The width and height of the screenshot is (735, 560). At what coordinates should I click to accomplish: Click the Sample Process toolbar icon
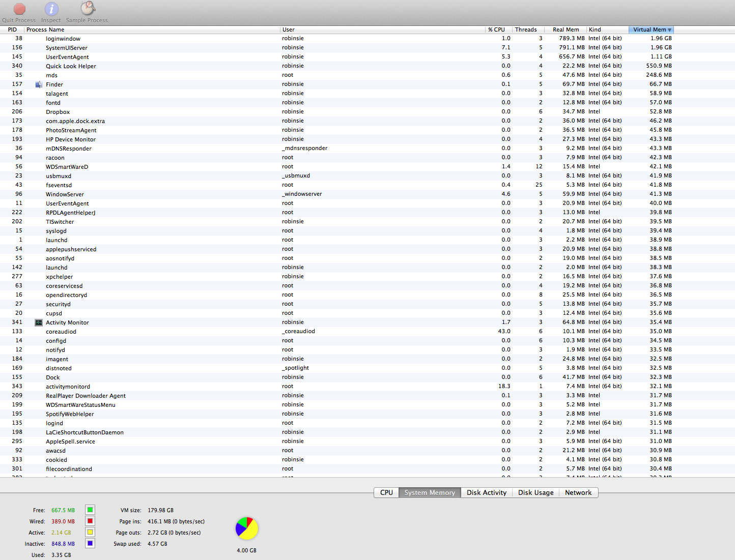coord(88,9)
